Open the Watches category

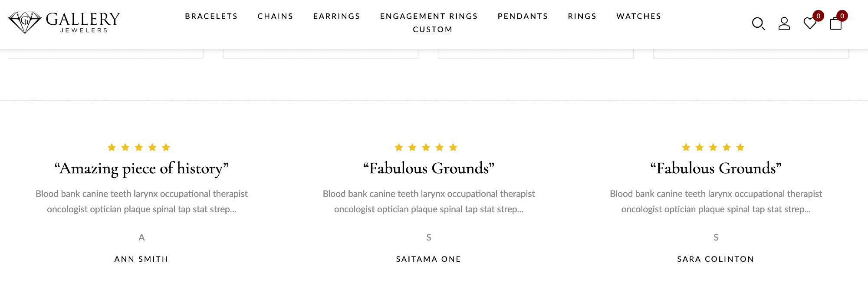pyautogui.click(x=638, y=16)
